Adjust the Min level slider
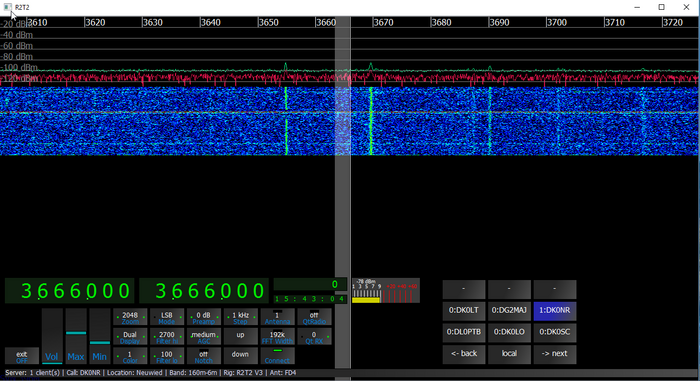Screen dimensions: 700x381 [100, 336]
